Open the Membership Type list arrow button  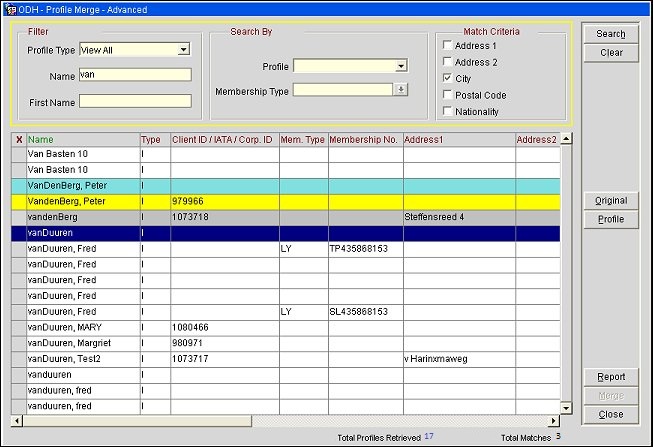[x=401, y=90]
